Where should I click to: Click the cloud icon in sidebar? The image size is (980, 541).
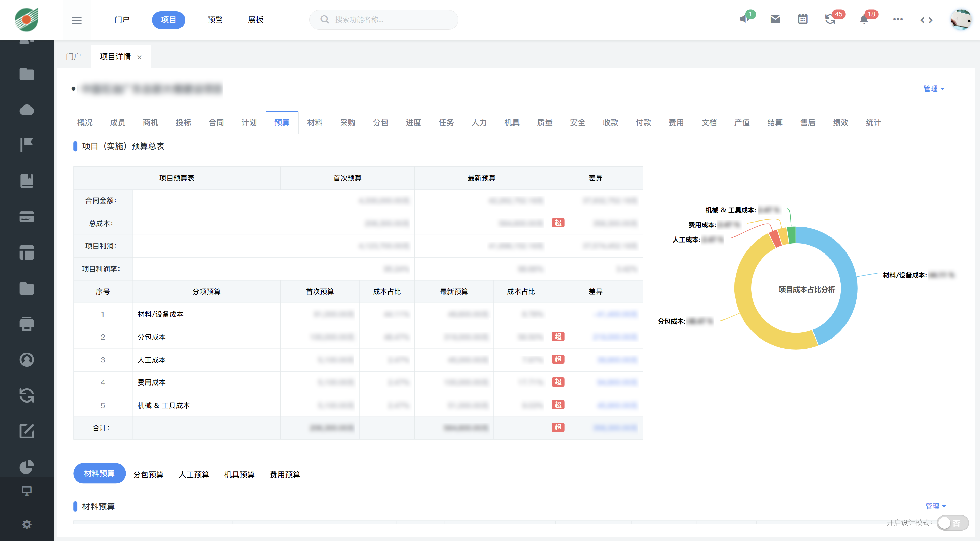[x=27, y=110]
